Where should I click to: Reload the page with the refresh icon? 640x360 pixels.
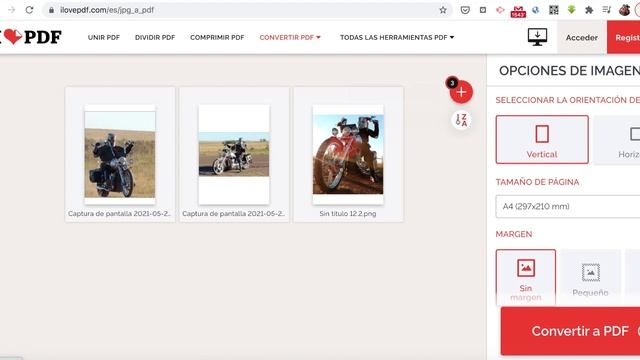(x=29, y=10)
